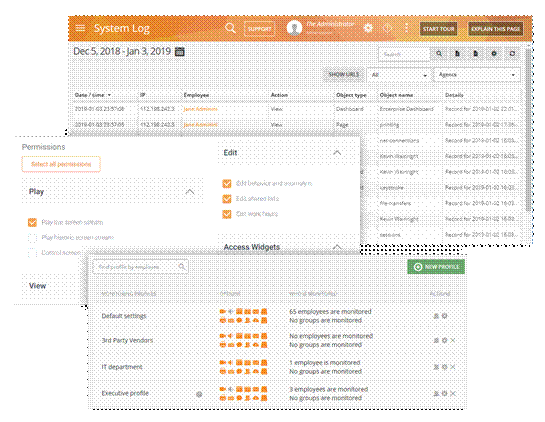Collapse the Edit permissions section
Image resolution: width=545 pixels, height=422 pixels.
(x=337, y=153)
